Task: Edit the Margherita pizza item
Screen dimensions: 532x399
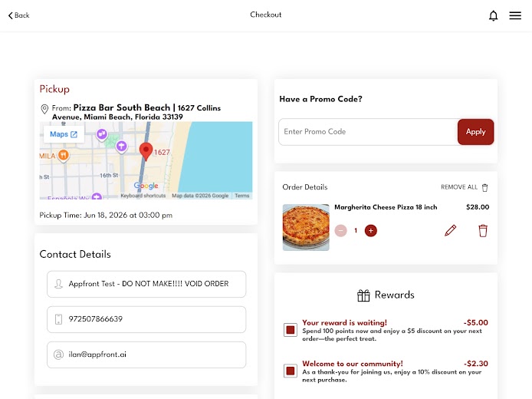Action: click(x=450, y=230)
